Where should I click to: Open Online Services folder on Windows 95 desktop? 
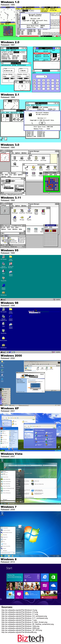pyautogui.click(x=11, y=258)
